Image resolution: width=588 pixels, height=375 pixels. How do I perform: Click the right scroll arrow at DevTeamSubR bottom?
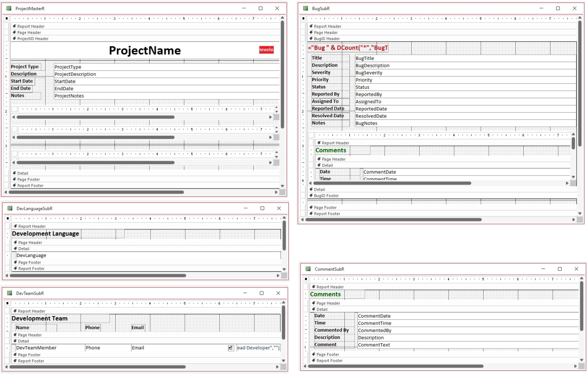click(277, 367)
